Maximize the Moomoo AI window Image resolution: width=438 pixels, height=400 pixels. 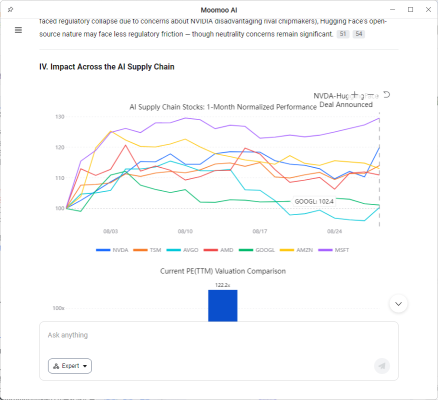coord(411,10)
